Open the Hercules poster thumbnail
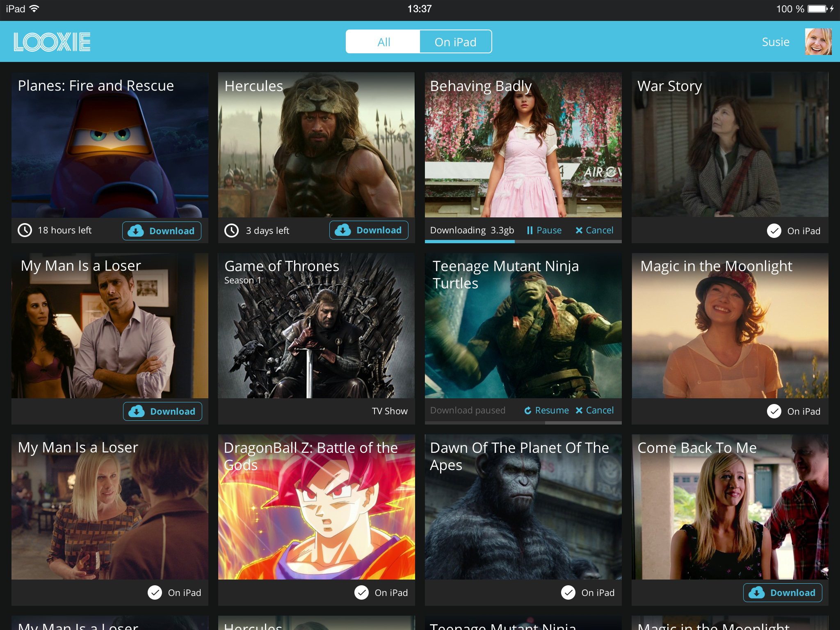This screenshot has width=840, height=630. (317, 145)
